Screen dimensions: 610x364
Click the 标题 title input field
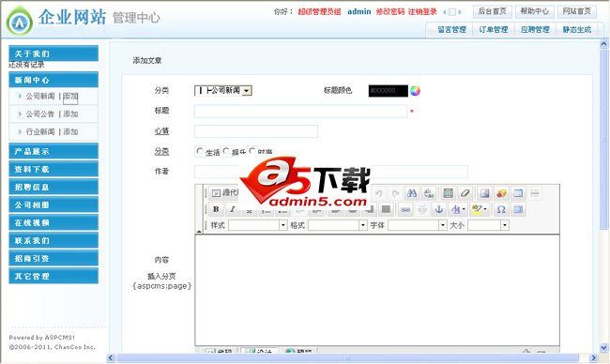pos(300,112)
